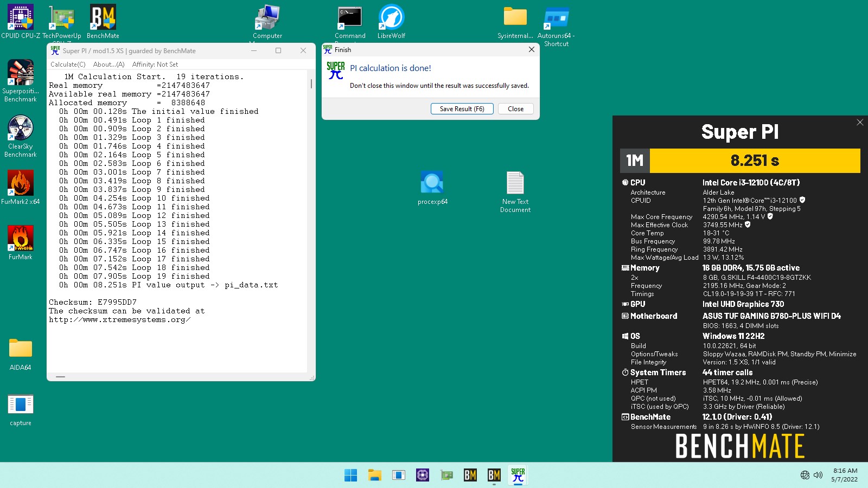Open the Superposition Benchmark icon
The height and width of the screenshot is (488, 868).
(21, 80)
